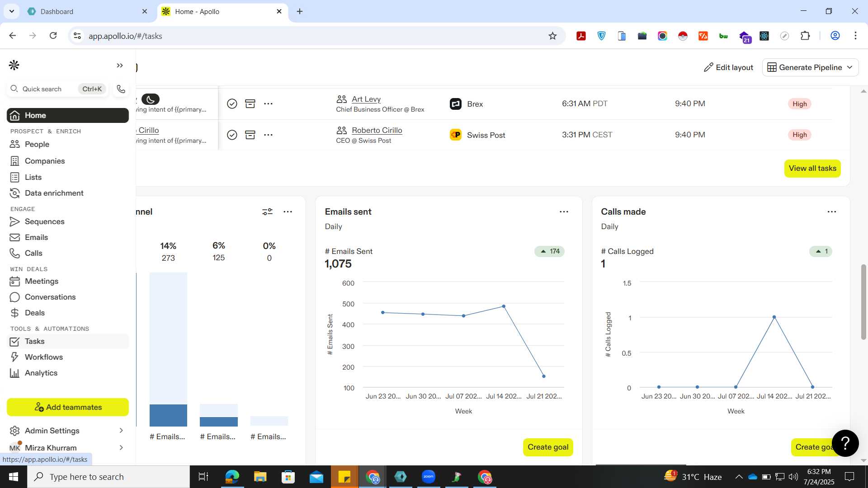The image size is (868, 488).
Task: Archive the Roberto Cirillo task
Action: [x=250, y=135]
